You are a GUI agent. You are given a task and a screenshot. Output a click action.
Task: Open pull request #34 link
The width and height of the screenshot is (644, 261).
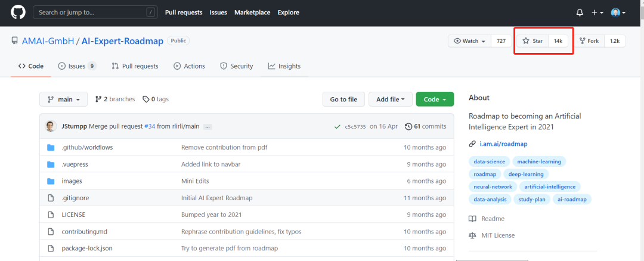[x=150, y=126]
